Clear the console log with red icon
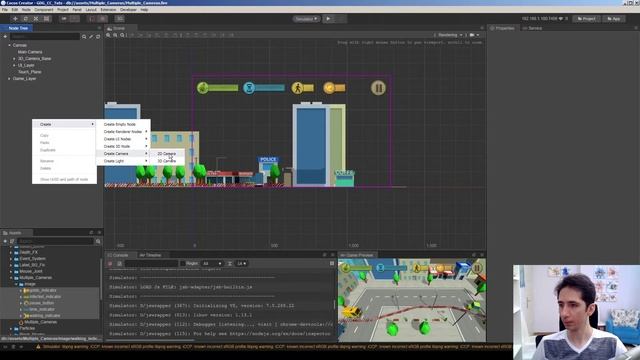This screenshot has height=360, width=640. tap(110, 264)
